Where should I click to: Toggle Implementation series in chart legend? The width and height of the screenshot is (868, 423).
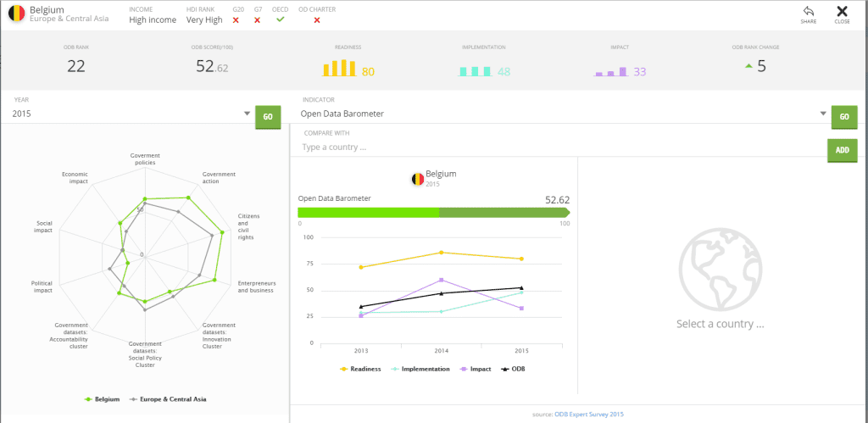pyautogui.click(x=420, y=369)
